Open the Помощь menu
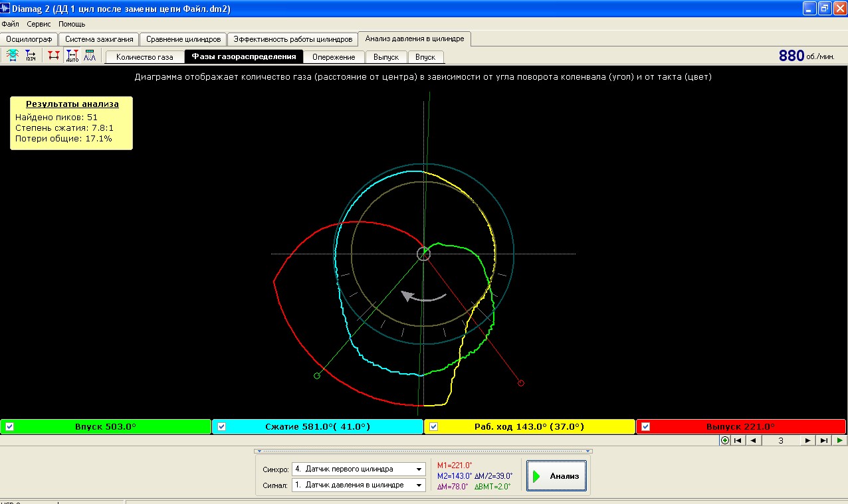 pyautogui.click(x=72, y=24)
